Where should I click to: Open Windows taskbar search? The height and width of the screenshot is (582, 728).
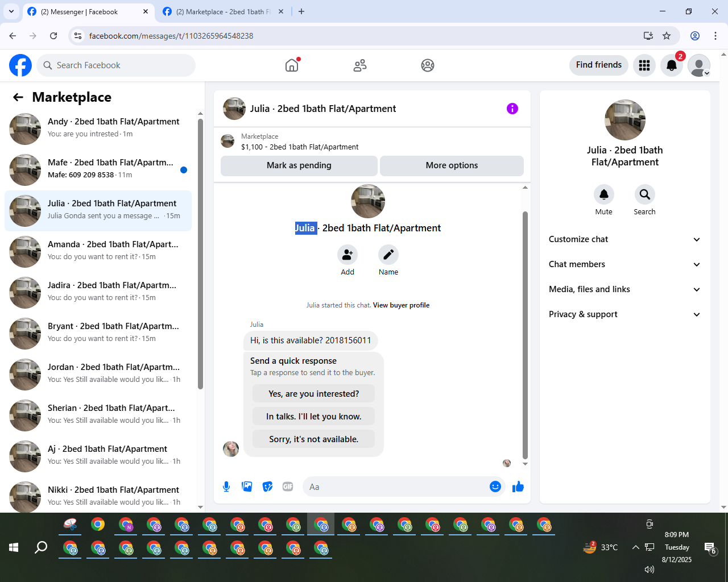41,547
